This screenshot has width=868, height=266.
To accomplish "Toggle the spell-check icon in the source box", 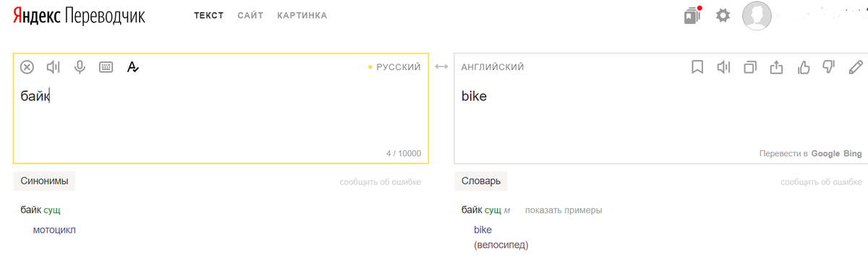I will coord(132,67).
